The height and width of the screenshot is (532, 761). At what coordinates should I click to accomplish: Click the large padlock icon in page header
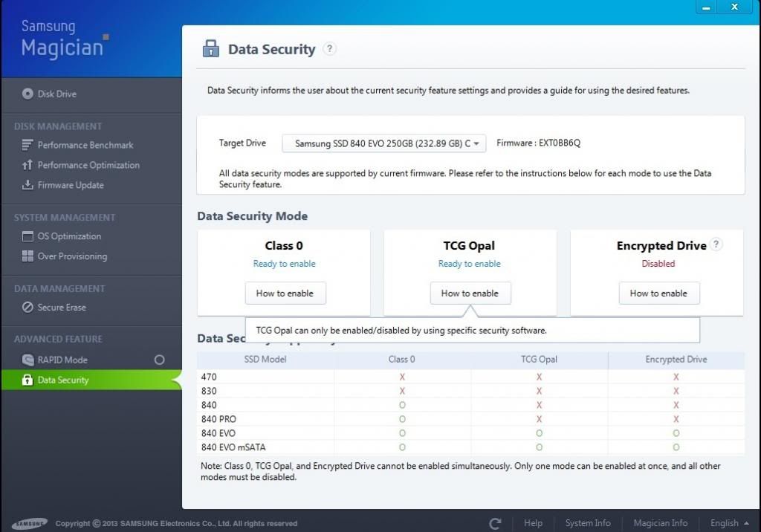[210, 48]
